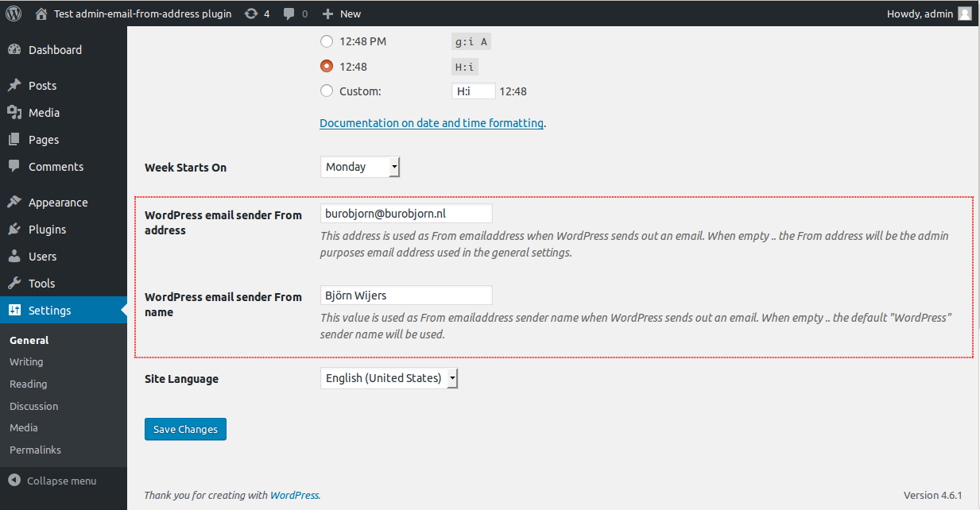Open the Permalinks settings submenu

35,450
